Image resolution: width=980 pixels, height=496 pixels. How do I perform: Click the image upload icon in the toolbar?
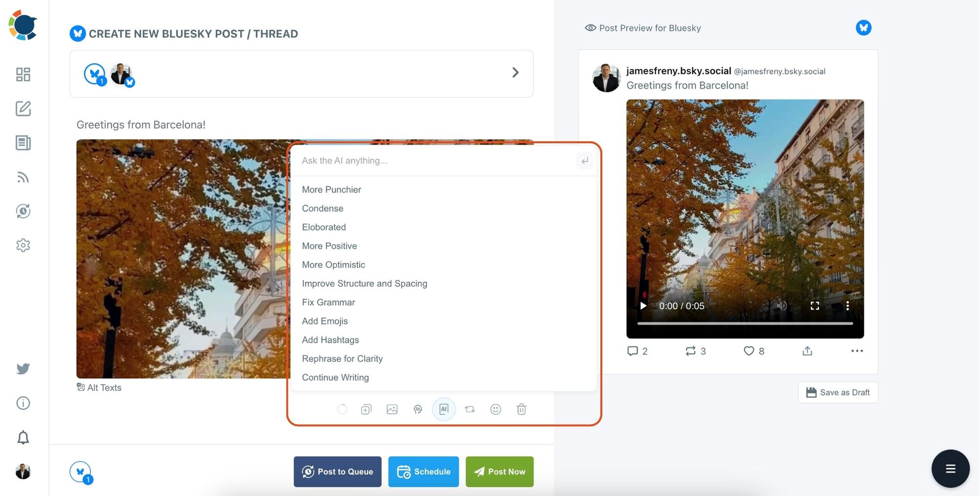click(x=392, y=409)
